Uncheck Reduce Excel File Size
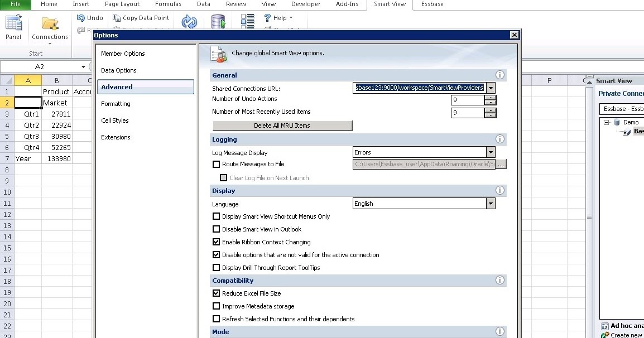644x338 pixels. [x=216, y=293]
